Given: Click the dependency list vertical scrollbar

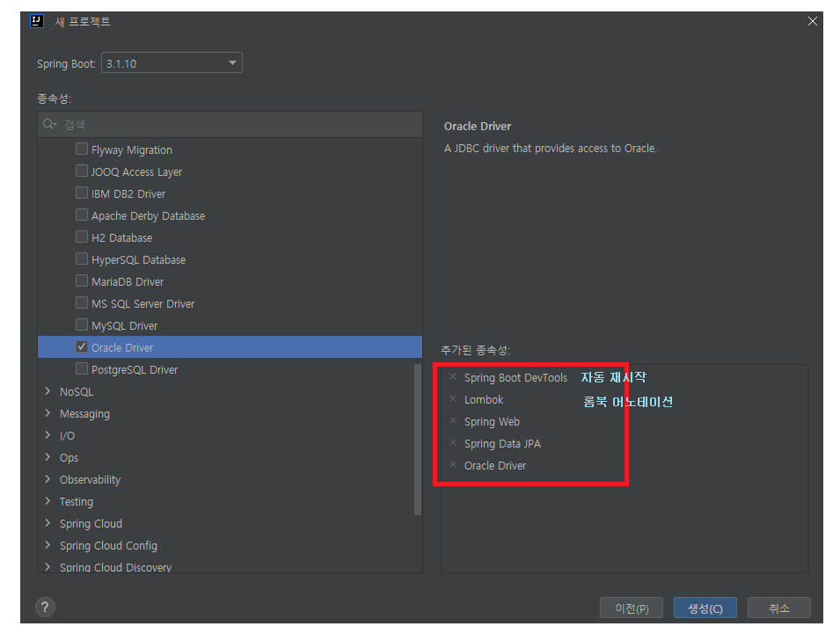Looking at the screenshot, I should [x=418, y=439].
